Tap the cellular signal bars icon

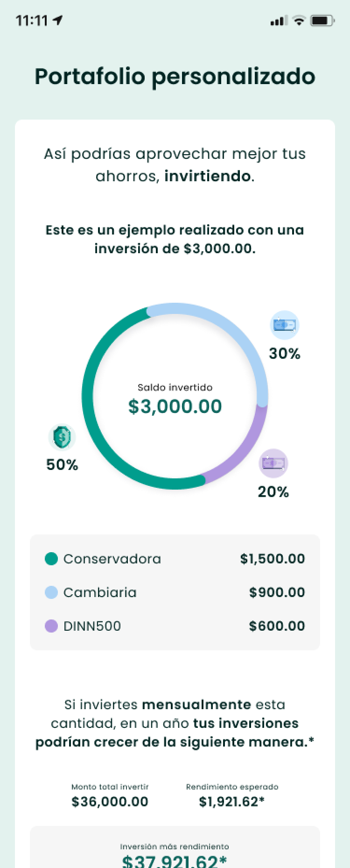click(279, 21)
